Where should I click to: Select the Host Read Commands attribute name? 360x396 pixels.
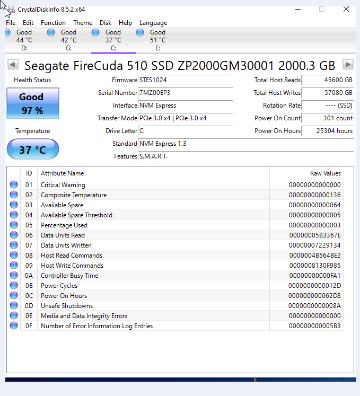[x=71, y=255]
